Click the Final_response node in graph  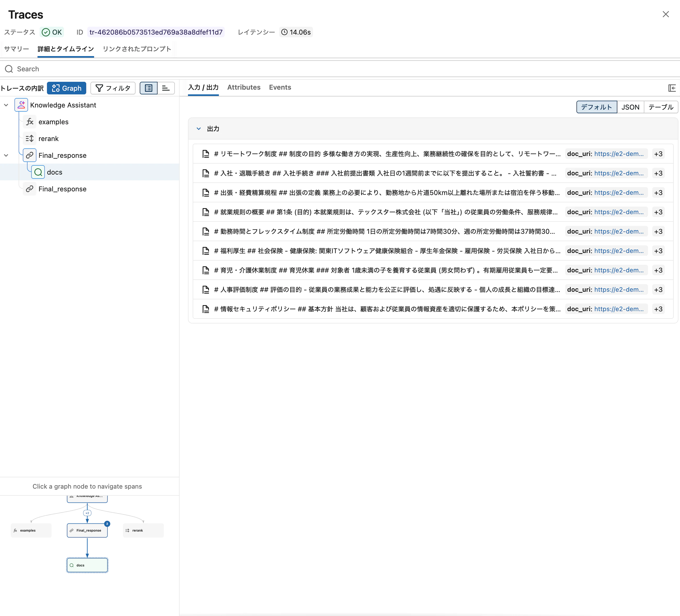(87, 530)
